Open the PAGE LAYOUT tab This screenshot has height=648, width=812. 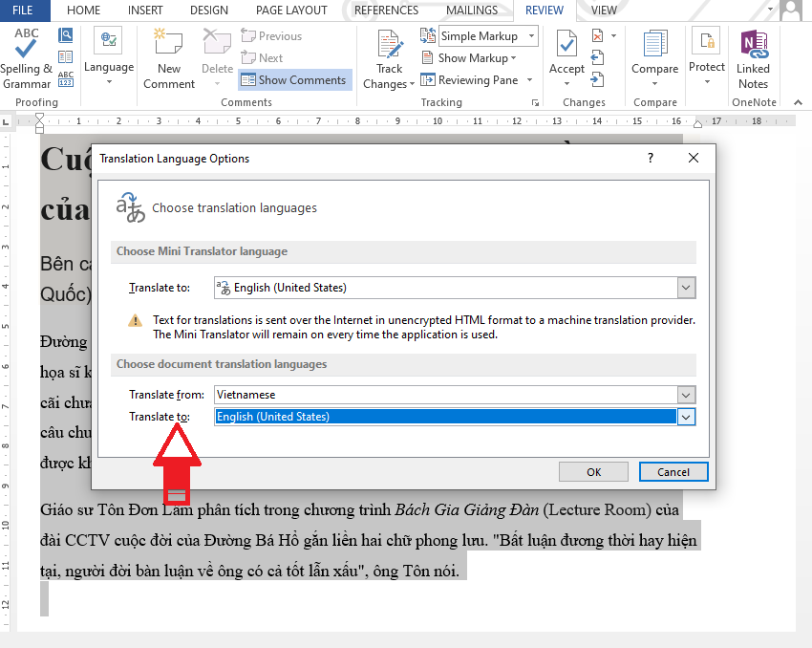(291, 11)
